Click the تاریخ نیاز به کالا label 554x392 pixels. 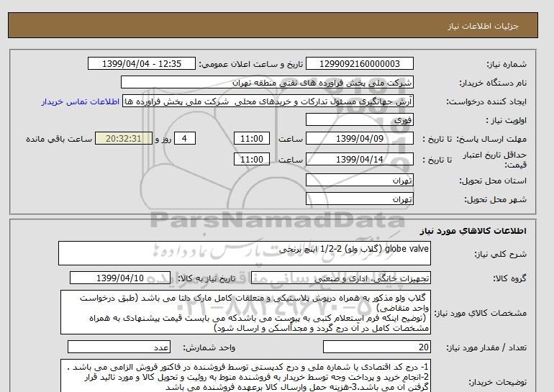click(206, 278)
